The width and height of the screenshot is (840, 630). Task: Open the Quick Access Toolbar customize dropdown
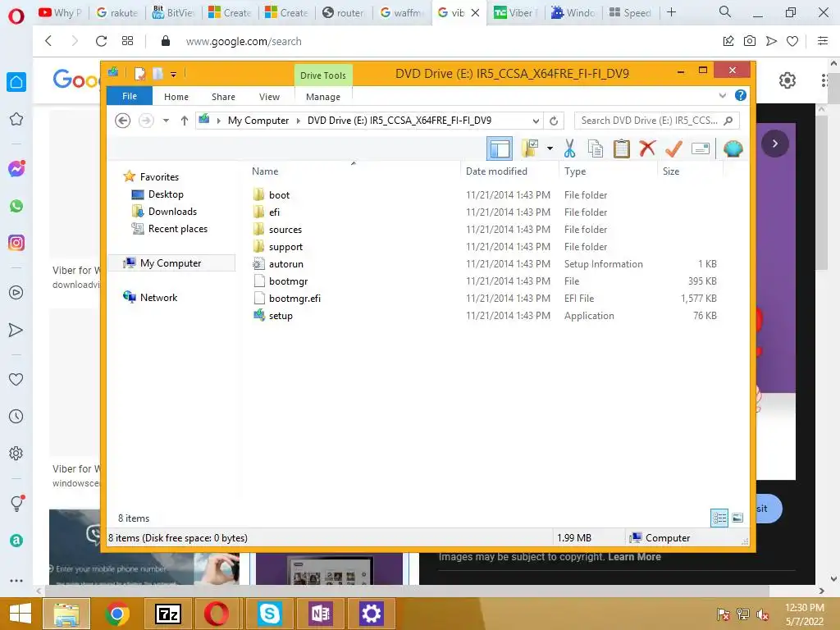tap(174, 75)
